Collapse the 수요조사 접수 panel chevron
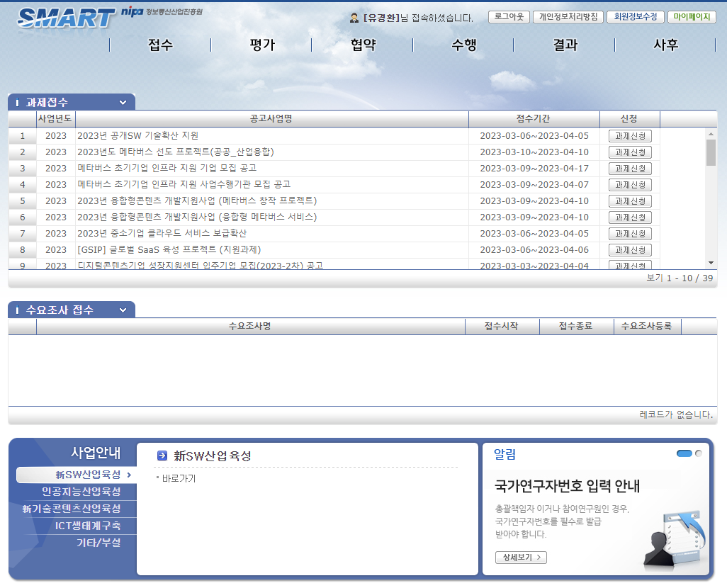 123,310
